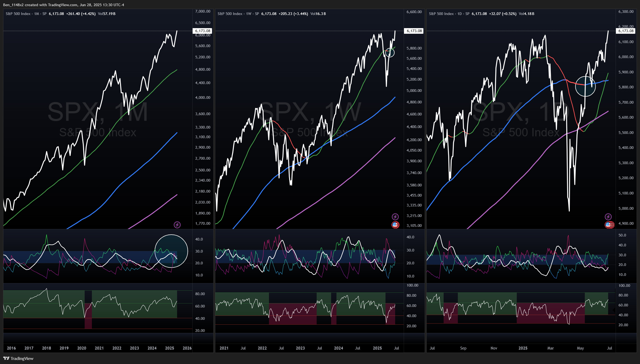Click the 2023 label on weekly time axis
This screenshot has height=364, width=640.
coord(300,348)
